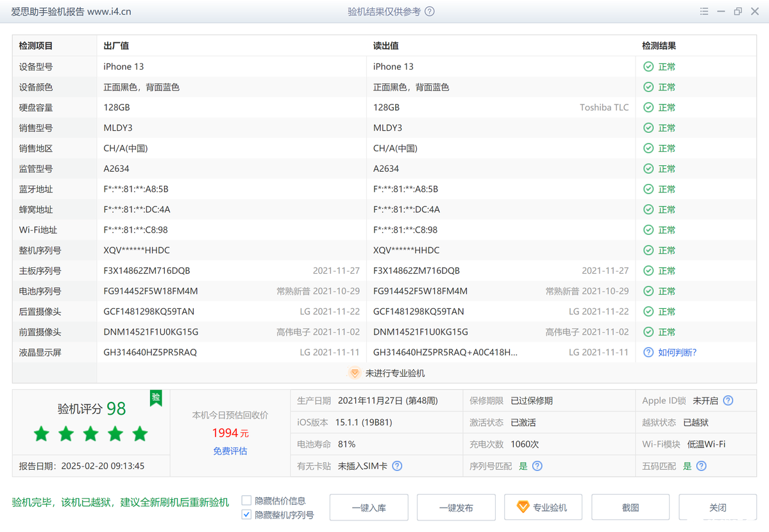Click the green check icon in 设备颜色 row

[648, 87]
